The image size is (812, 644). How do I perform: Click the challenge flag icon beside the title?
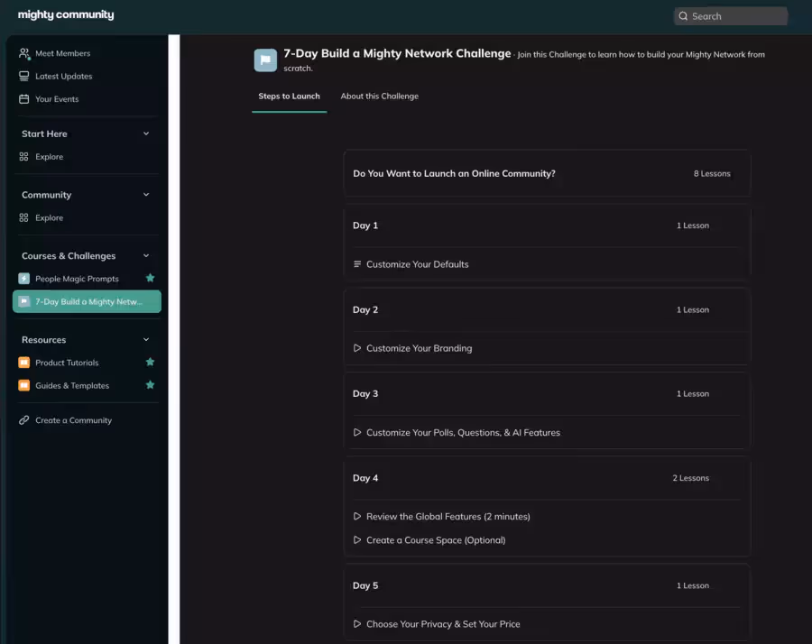[265, 60]
